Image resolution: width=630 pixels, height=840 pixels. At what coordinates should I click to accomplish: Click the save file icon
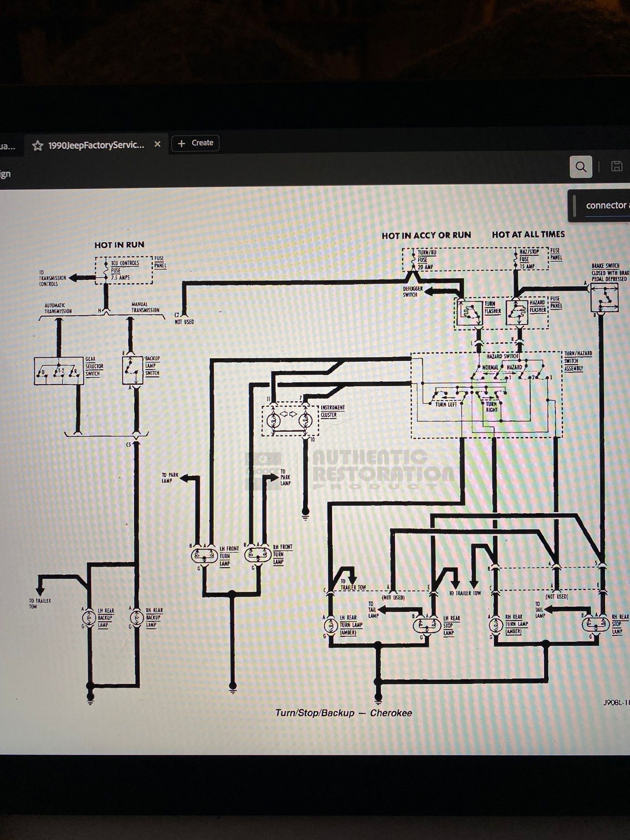616,166
